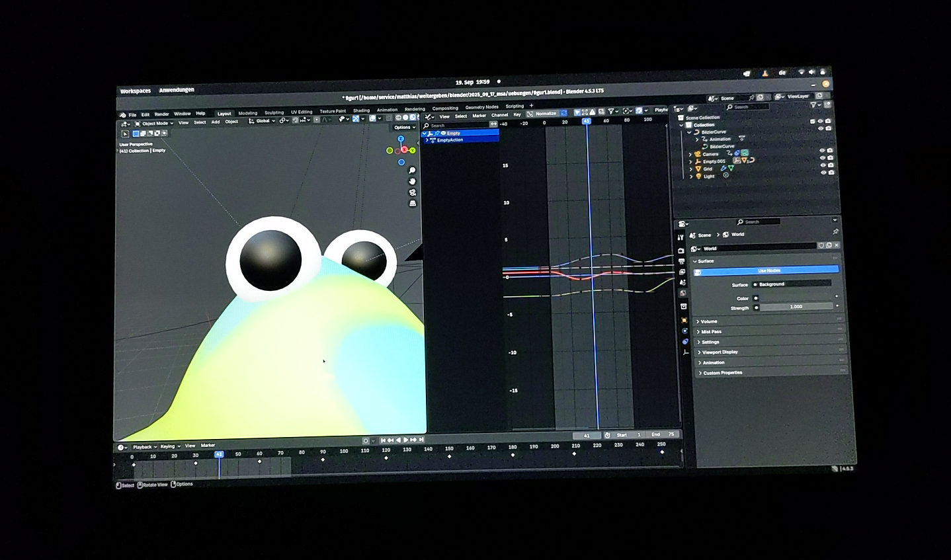
Task: Jump to the first frame of playback
Action: [x=383, y=440]
